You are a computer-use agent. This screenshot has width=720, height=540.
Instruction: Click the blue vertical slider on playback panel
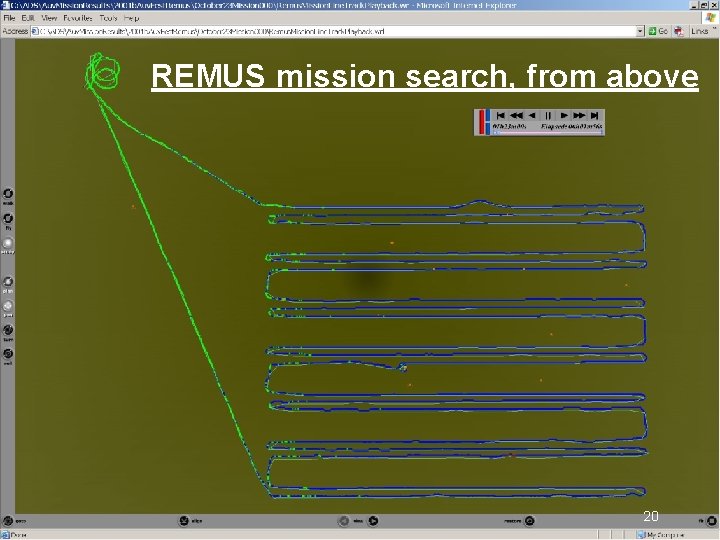point(488,122)
